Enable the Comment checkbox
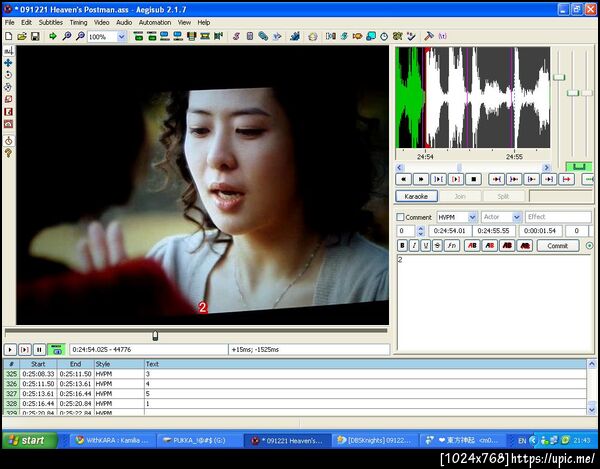The image size is (600, 469). click(400, 217)
